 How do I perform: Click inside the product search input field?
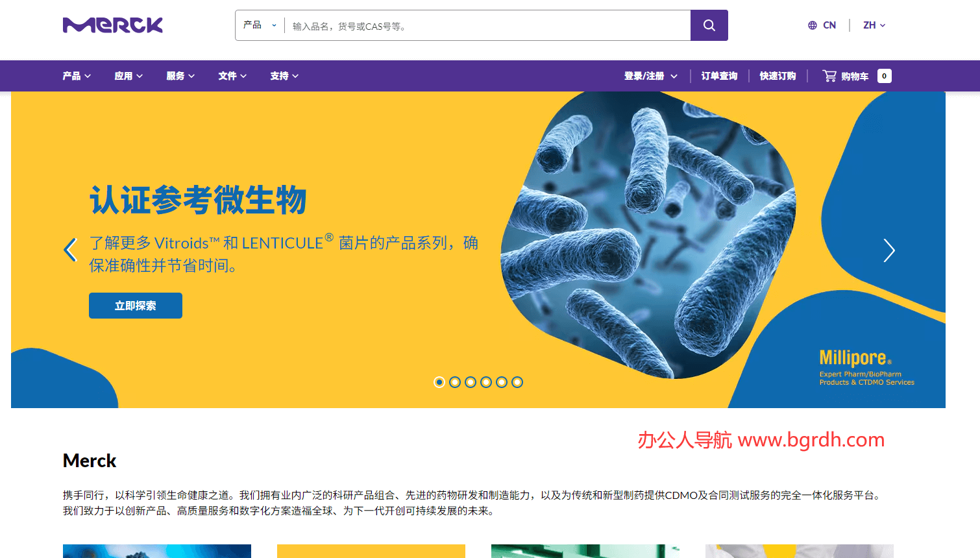pos(487,25)
